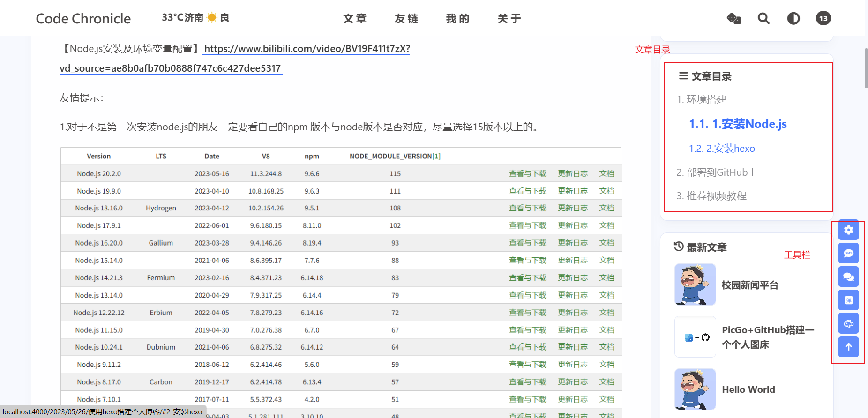The width and height of the screenshot is (868, 418).
Task: Click the Node.js 17.9.1 version cell
Action: pyautogui.click(x=99, y=226)
